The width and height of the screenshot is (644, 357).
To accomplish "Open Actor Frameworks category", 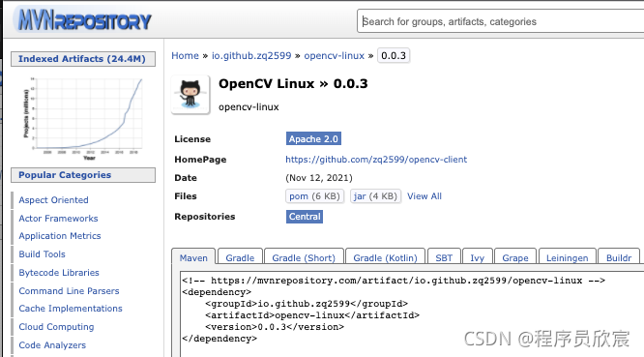I will pos(58,218).
